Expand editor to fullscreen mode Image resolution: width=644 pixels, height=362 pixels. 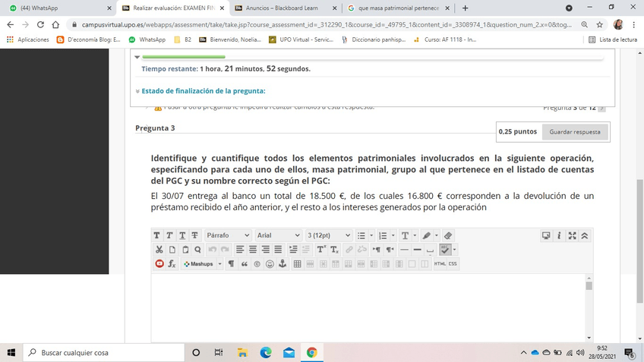point(572,236)
